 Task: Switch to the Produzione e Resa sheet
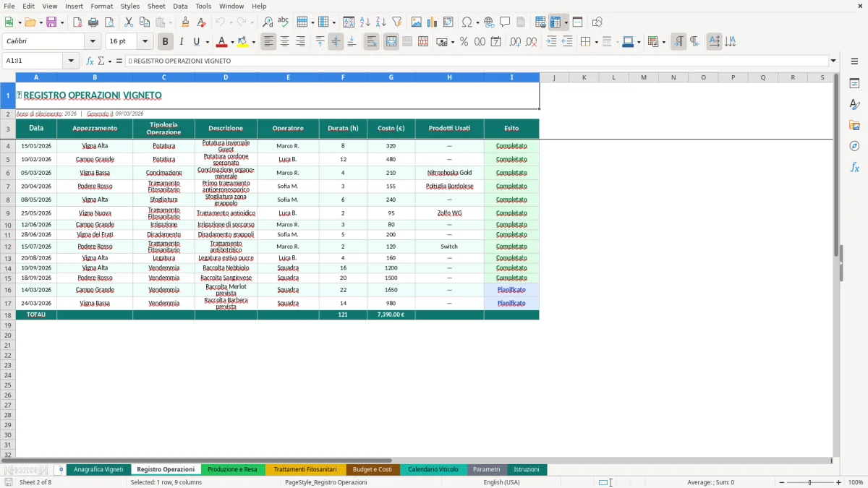pyautogui.click(x=232, y=469)
